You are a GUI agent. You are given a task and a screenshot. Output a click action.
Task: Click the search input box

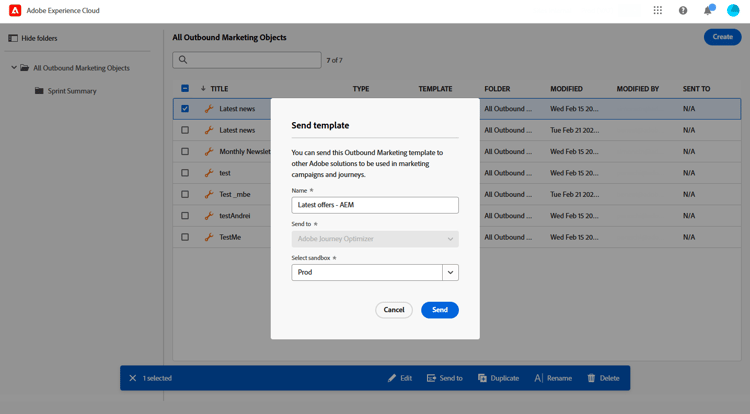(x=247, y=60)
